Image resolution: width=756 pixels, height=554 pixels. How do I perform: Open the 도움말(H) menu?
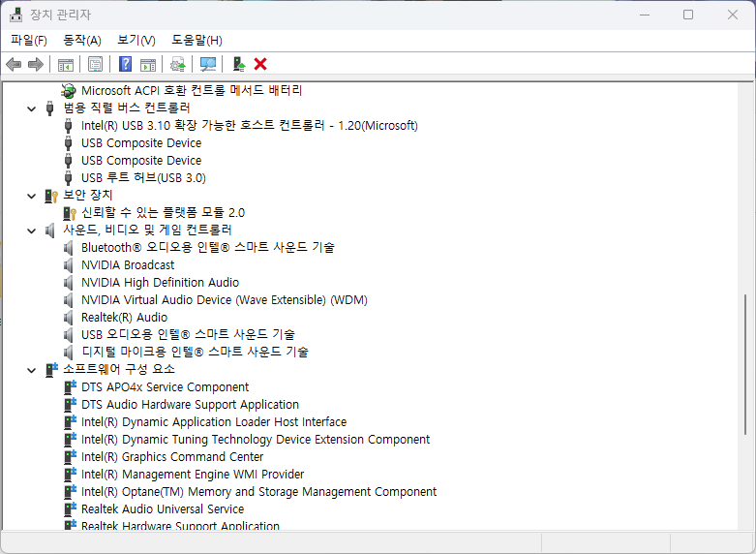point(197,41)
